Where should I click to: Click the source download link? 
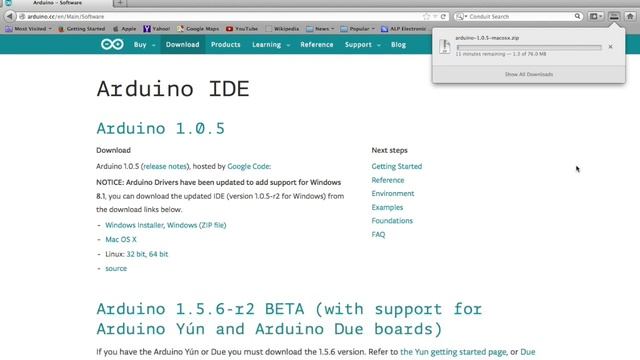point(116,268)
